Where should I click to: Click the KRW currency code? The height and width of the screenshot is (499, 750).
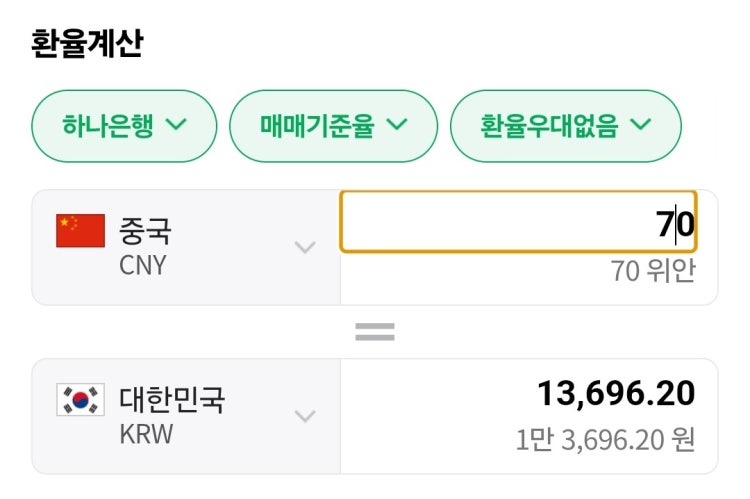146,434
